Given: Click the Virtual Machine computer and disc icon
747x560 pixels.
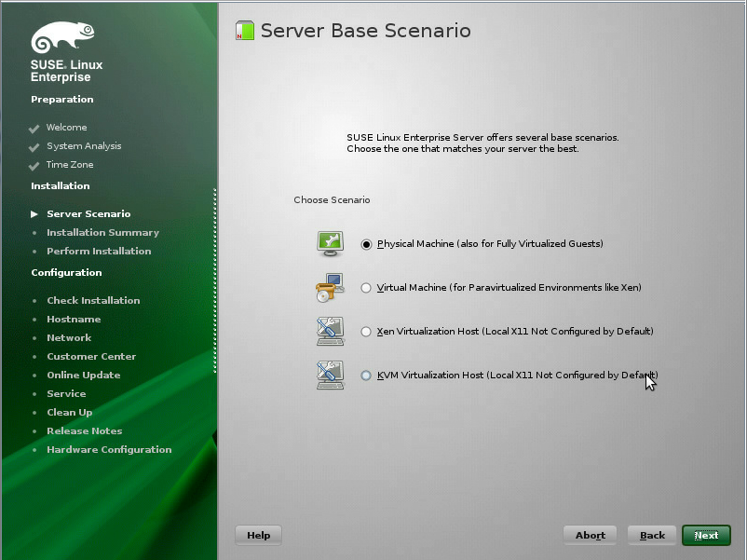Looking at the screenshot, I should pos(330,287).
